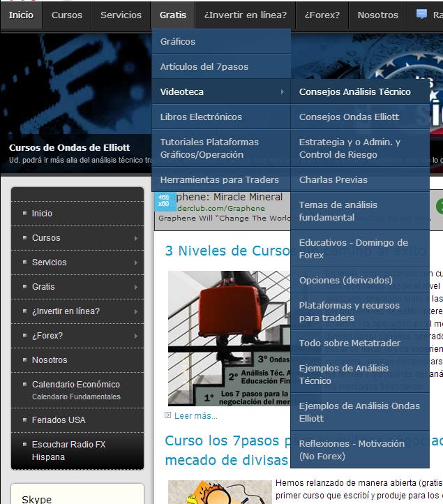Open Temas de análisis fundamental item

360,211
